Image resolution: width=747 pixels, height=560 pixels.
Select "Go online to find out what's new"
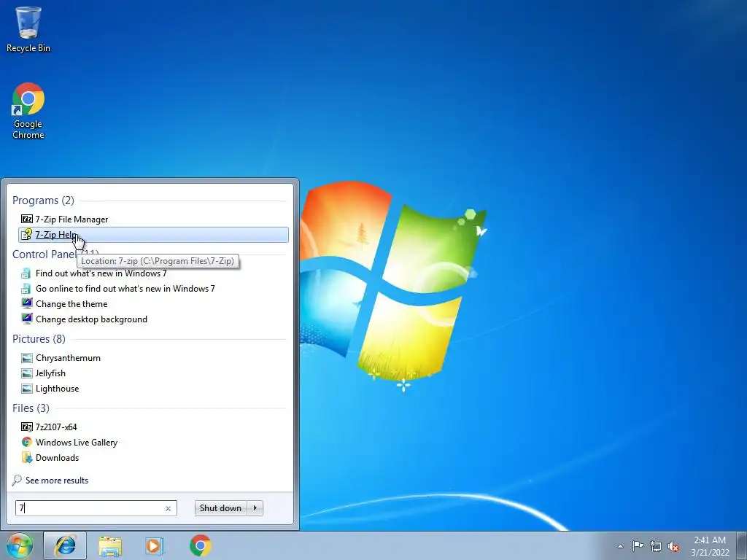[125, 289]
